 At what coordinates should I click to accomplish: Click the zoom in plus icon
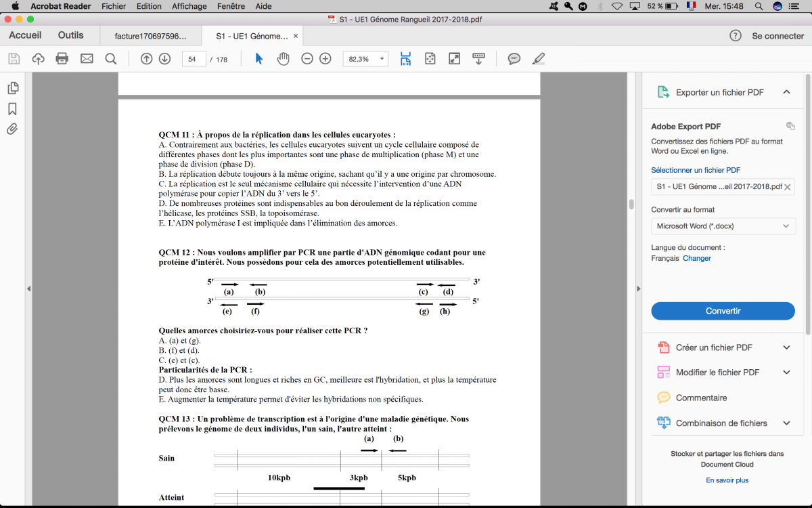tap(325, 59)
